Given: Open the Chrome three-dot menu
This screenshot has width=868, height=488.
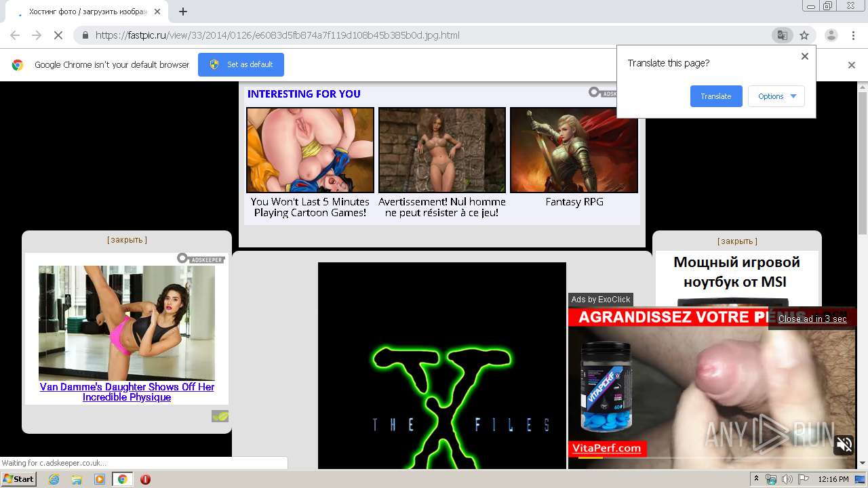Looking at the screenshot, I should point(852,35).
